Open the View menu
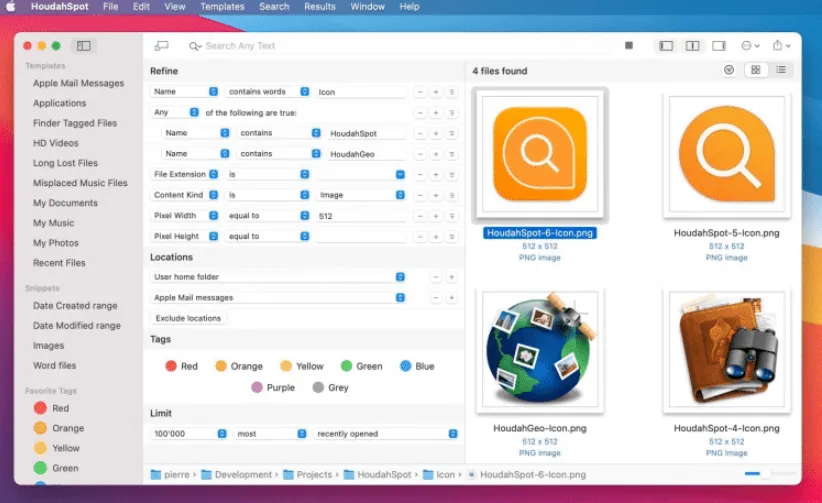 pos(175,7)
